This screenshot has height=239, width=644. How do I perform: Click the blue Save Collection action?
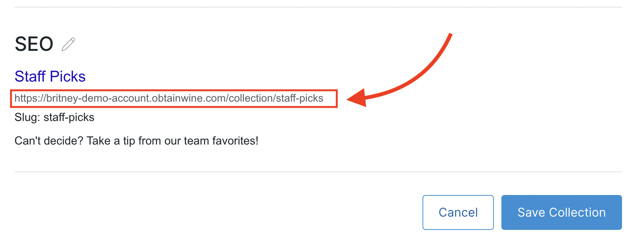[561, 212]
